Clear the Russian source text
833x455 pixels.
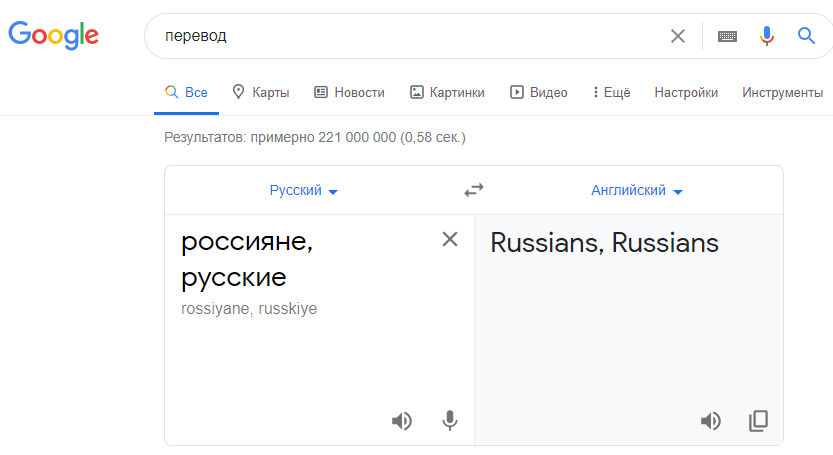click(x=450, y=239)
